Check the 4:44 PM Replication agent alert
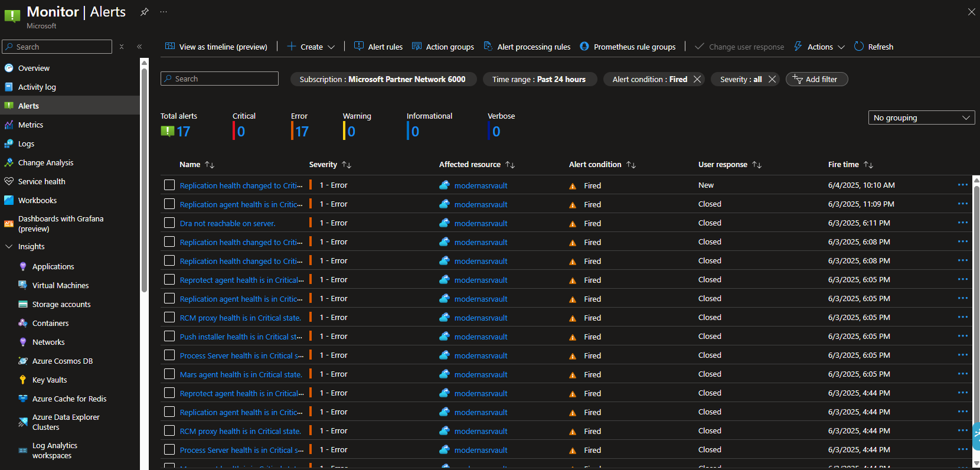Image resolution: width=980 pixels, height=470 pixels. pyautogui.click(x=169, y=412)
